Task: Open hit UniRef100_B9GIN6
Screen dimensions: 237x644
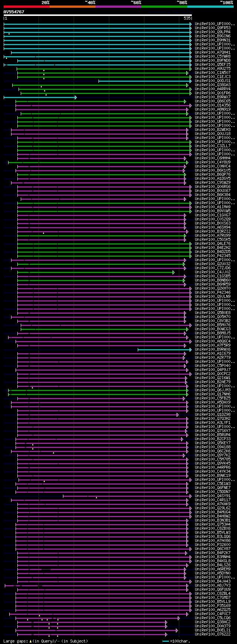Action: tap(213, 36)
